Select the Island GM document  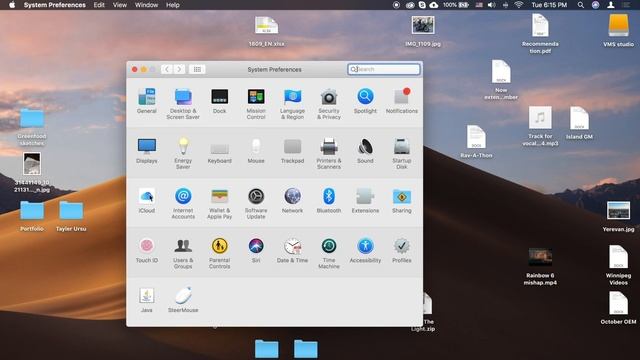[579, 123]
